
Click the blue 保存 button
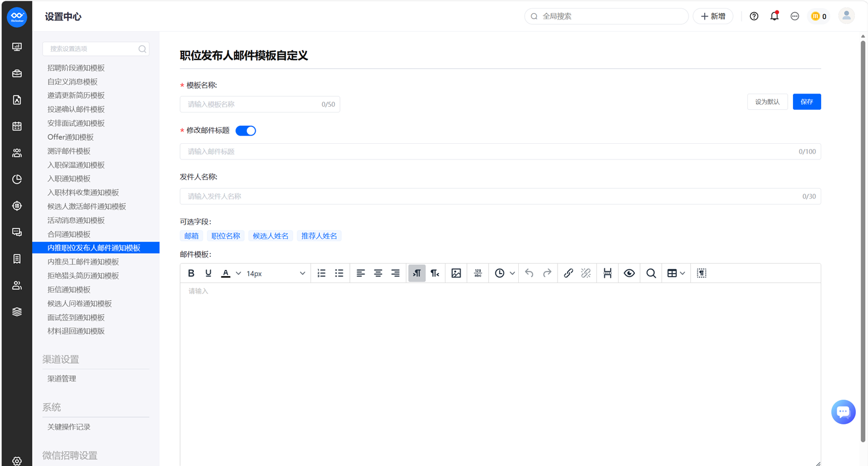[x=807, y=102]
